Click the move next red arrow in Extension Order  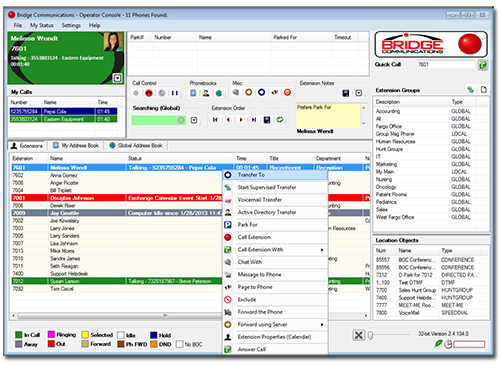(x=241, y=120)
